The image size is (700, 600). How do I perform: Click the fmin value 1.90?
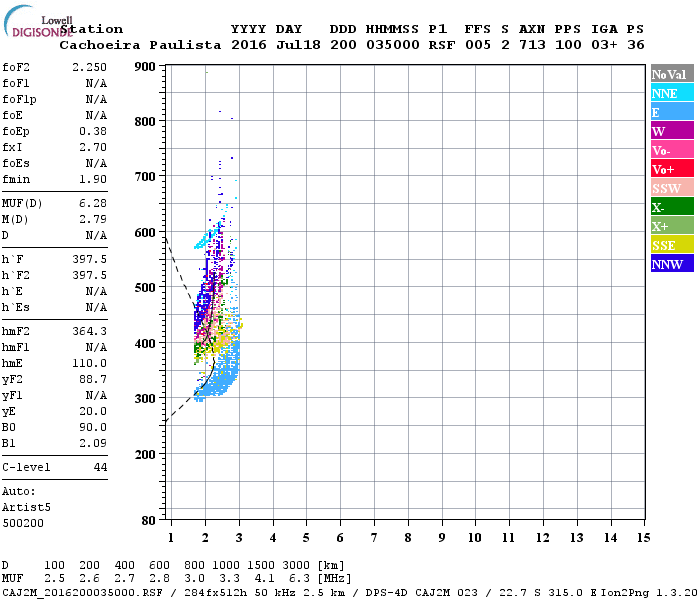coord(93,179)
